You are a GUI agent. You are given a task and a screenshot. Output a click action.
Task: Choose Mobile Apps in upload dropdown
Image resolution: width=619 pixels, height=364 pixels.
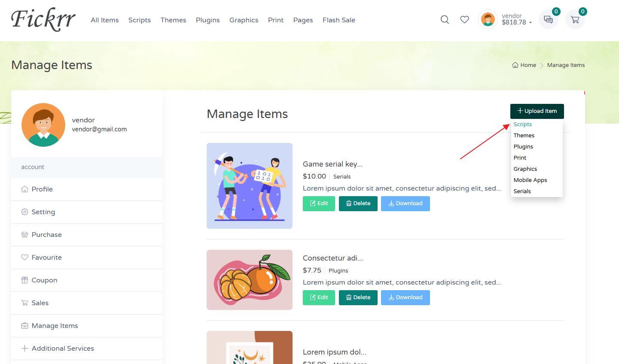click(530, 180)
